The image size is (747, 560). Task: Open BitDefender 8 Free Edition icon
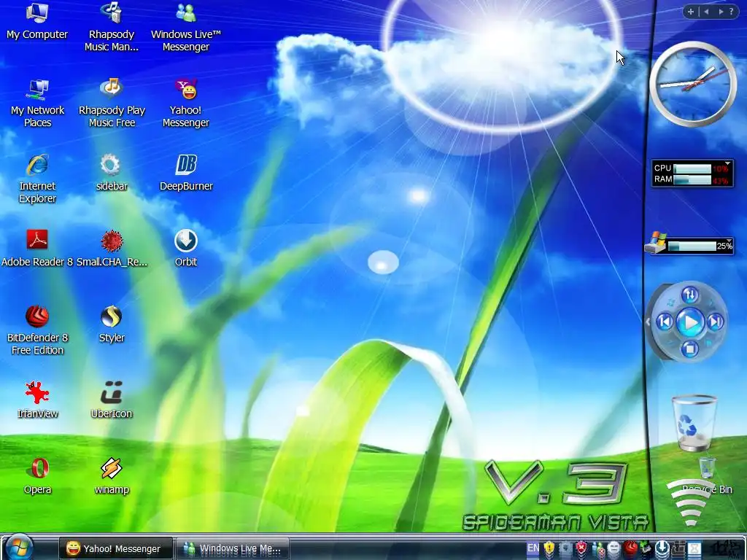37,330
